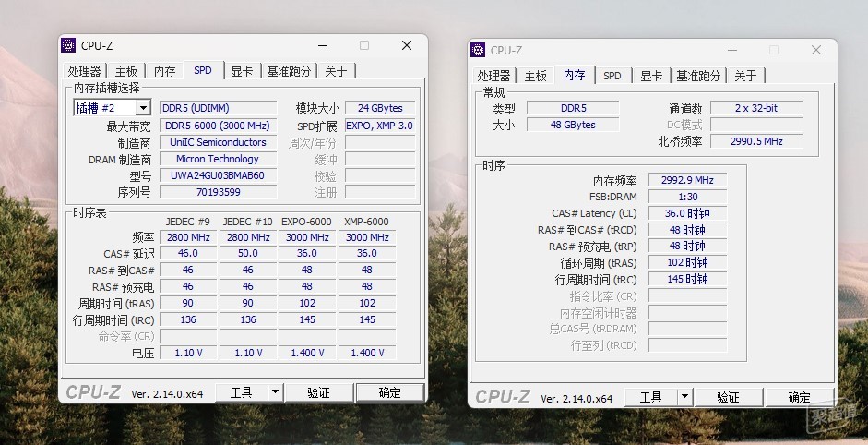Viewport: 868px width, 445px height.
Task: Switch to 处理器 tab in right window
Action: 493,76
